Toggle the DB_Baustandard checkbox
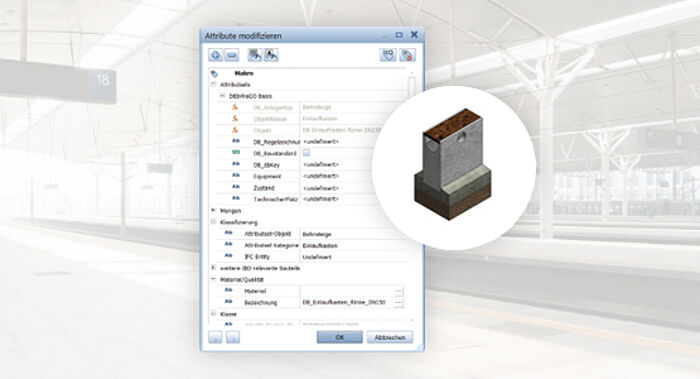 306,153
